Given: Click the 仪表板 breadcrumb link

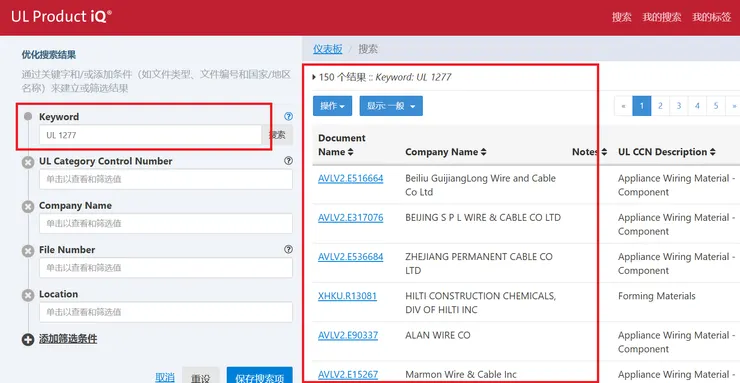Looking at the screenshot, I should [328, 49].
